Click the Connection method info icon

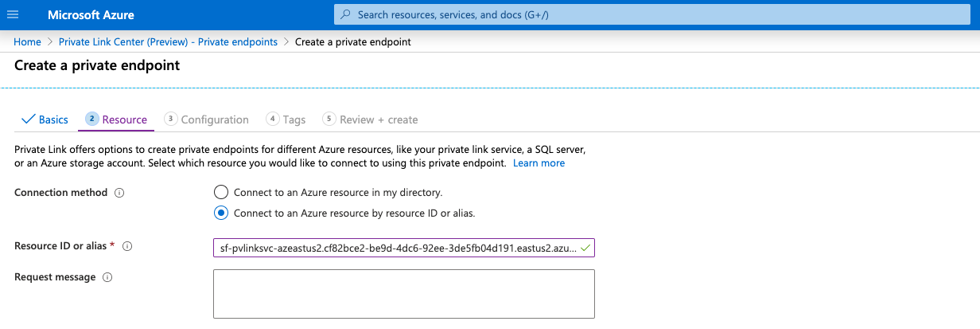click(119, 193)
